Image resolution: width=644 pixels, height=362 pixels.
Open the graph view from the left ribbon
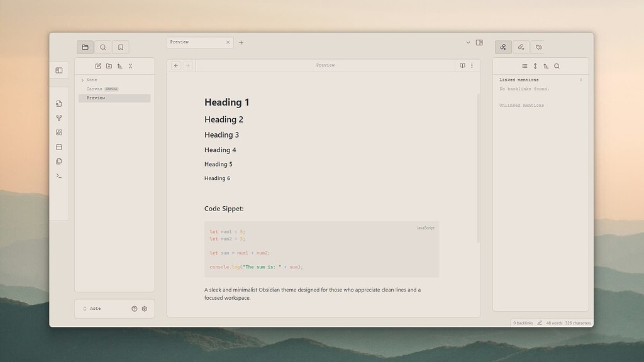click(59, 118)
